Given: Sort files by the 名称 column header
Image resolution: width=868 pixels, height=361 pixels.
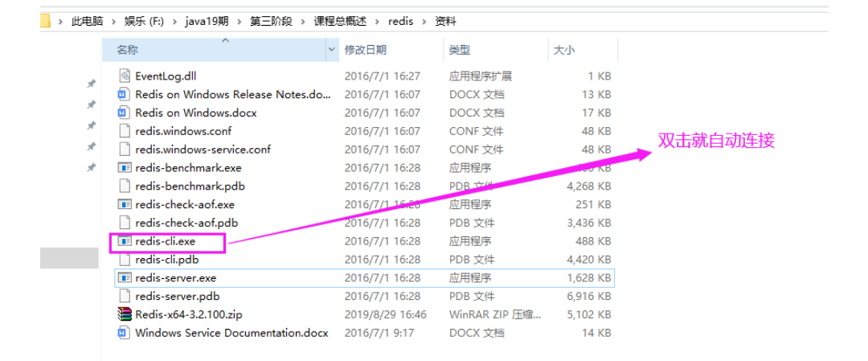Looking at the screenshot, I should click(214, 50).
